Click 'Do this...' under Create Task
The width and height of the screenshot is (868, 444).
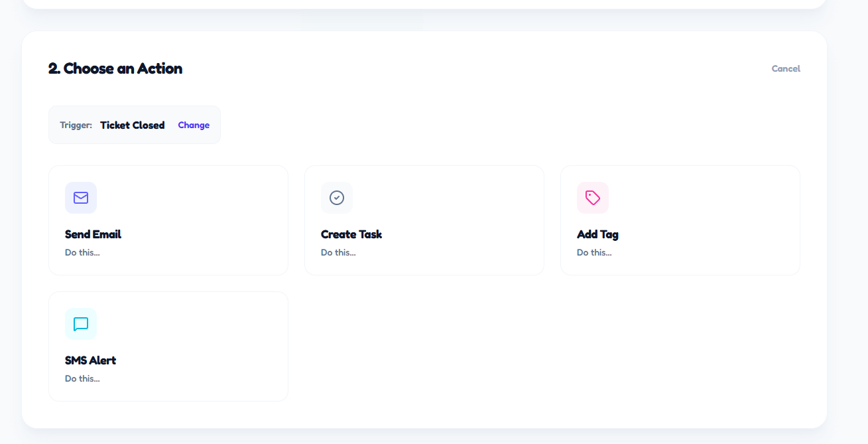click(x=338, y=252)
